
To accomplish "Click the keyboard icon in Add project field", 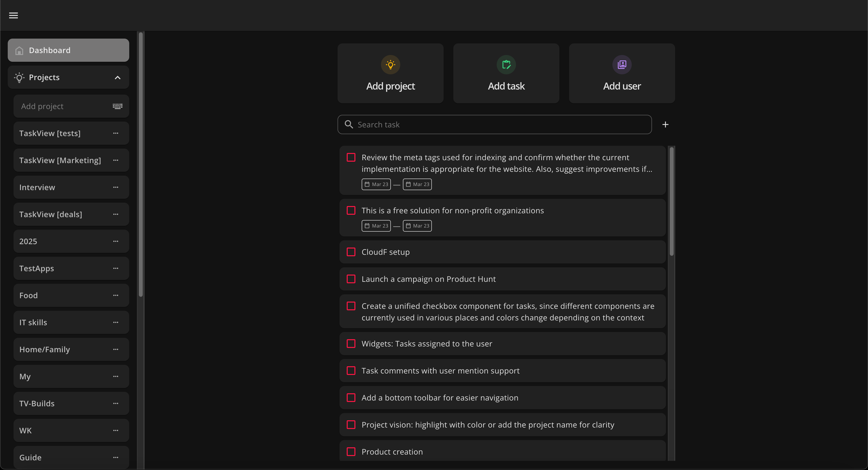I will [x=117, y=106].
